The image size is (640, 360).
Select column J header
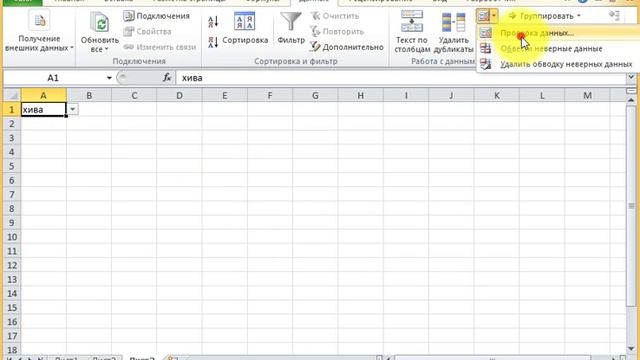point(451,96)
